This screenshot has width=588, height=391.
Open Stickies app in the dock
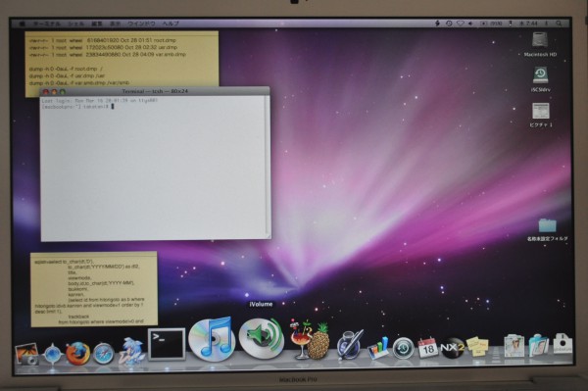point(477,346)
